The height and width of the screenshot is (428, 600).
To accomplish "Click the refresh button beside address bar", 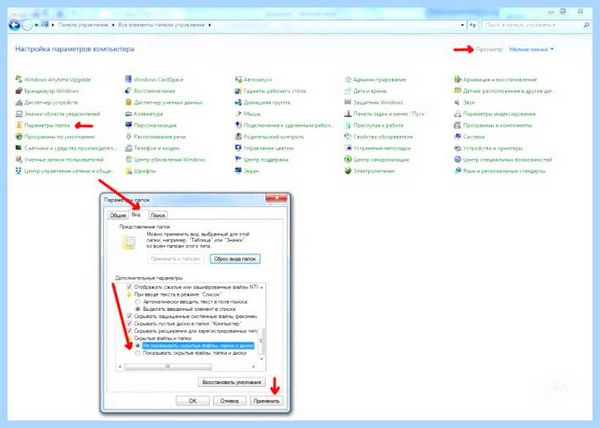I will (x=473, y=25).
